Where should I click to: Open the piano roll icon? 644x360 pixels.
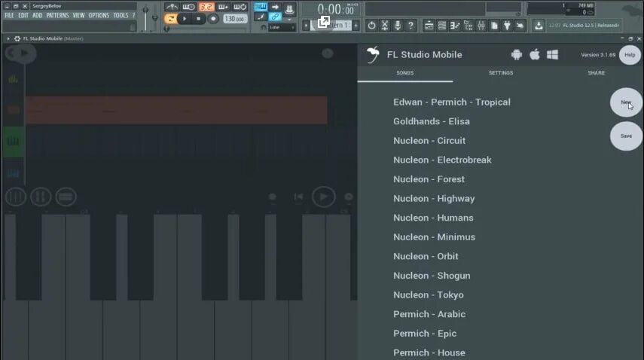coord(455,26)
